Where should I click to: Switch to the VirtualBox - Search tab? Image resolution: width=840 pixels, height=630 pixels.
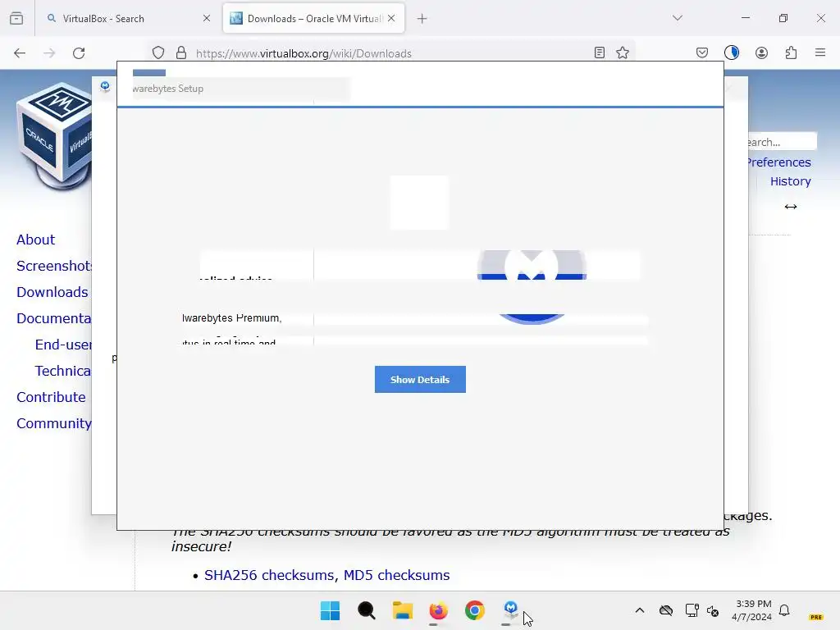[x=128, y=18]
